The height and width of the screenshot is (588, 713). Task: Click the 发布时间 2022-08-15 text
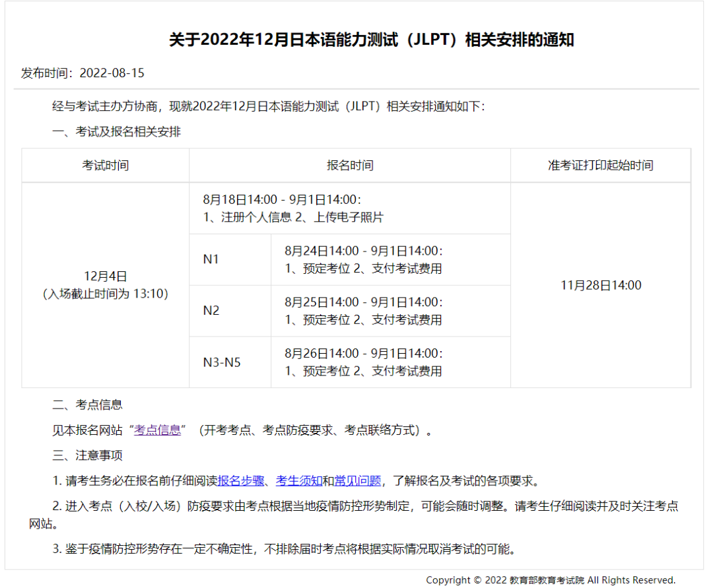click(83, 73)
